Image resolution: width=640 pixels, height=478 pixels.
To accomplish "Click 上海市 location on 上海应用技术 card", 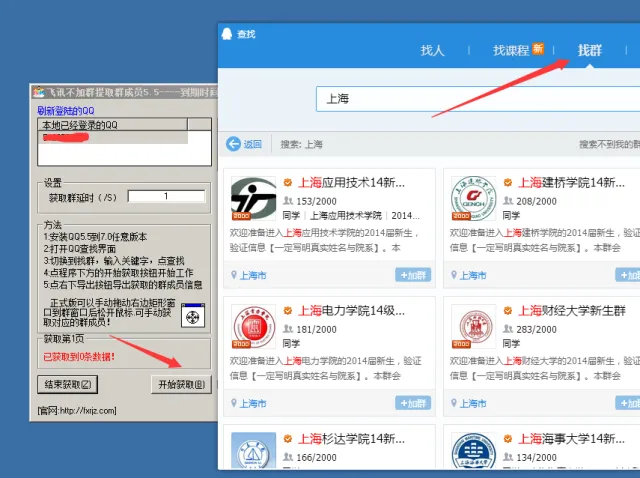I will (253, 276).
